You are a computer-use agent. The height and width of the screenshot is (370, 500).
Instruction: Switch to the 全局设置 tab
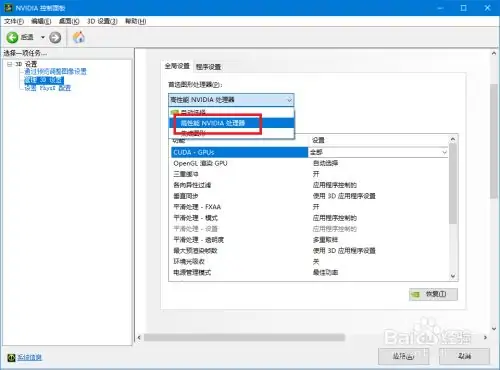click(x=177, y=66)
